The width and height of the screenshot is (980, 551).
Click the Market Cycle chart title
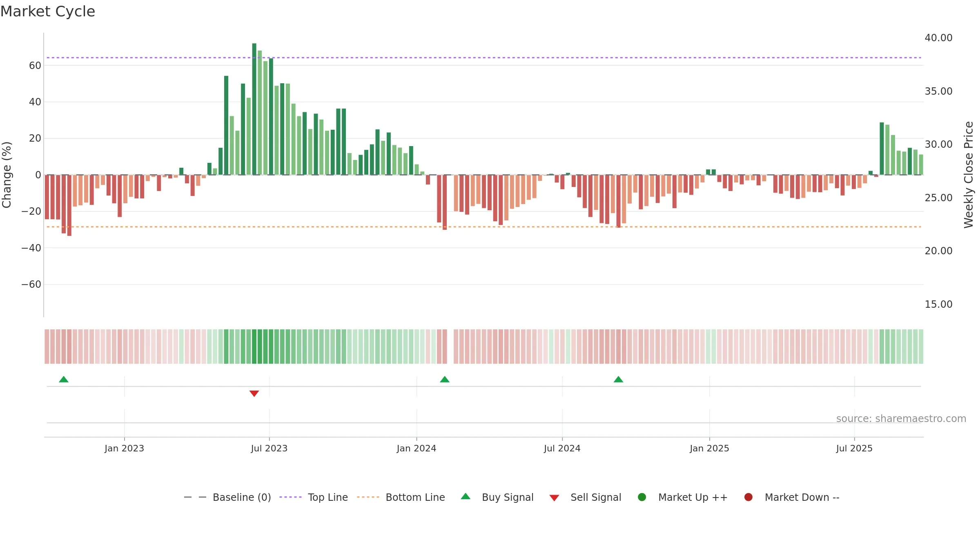(48, 11)
